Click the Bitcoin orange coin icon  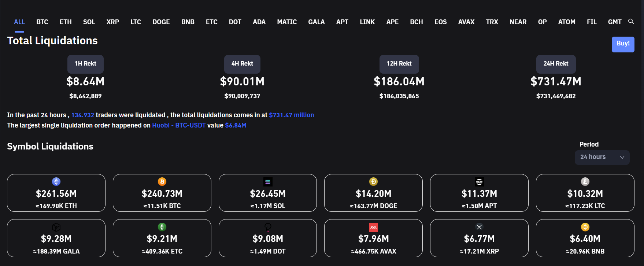click(x=162, y=182)
